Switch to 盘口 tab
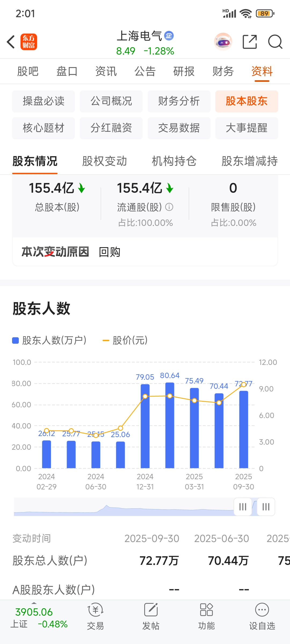The height and width of the screenshot is (644, 290). coord(67,71)
